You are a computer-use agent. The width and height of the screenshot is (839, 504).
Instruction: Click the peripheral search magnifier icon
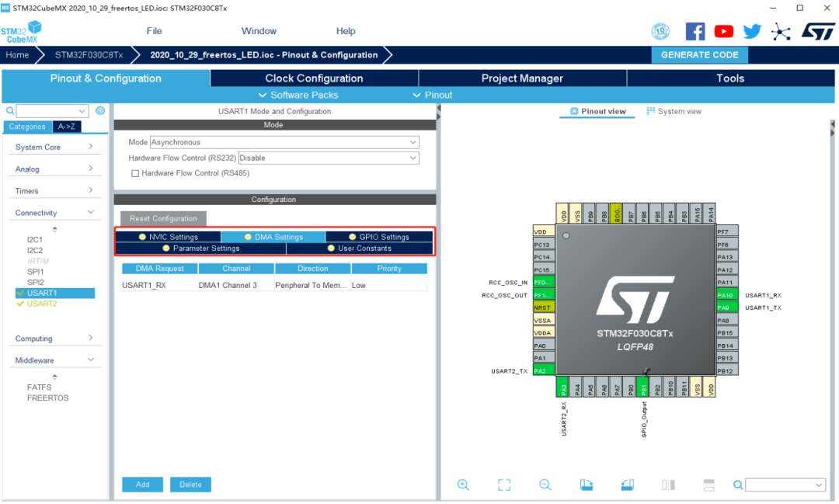[x=9, y=111]
